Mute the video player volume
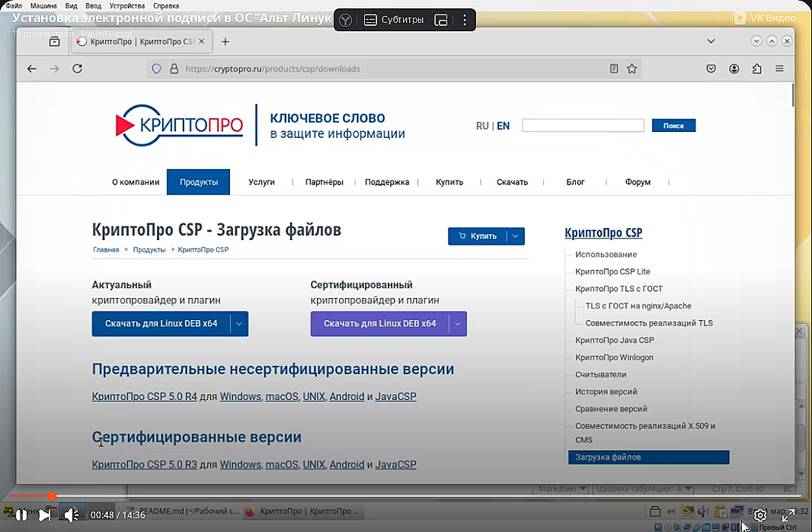The height and width of the screenshot is (532, 812). (71, 514)
